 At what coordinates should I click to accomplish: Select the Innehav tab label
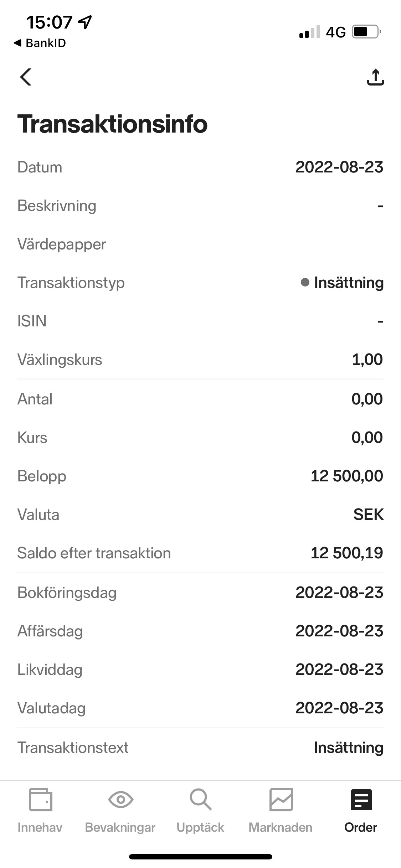[40, 827]
